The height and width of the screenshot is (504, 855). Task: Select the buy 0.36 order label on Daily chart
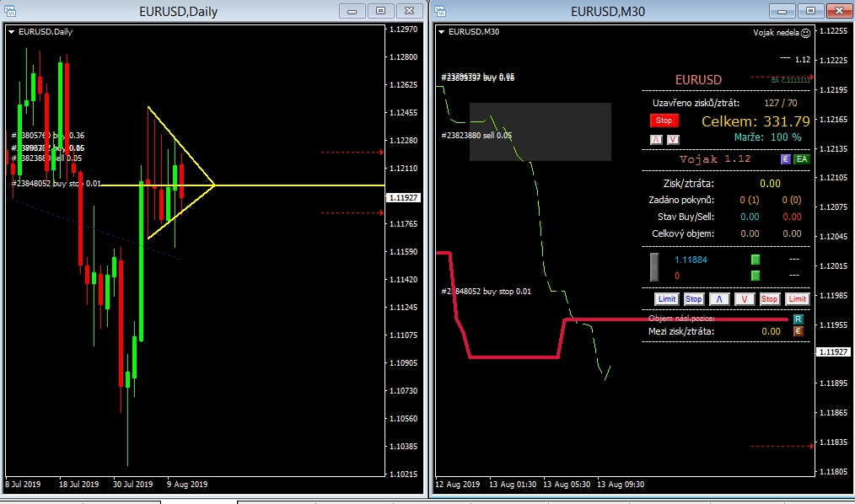[48, 135]
